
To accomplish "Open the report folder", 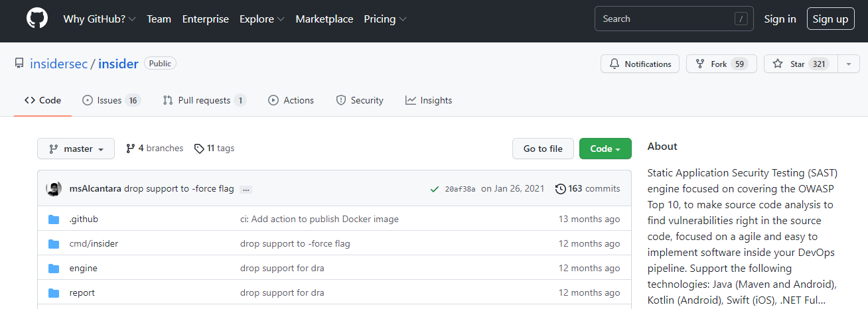I will coord(82,292).
